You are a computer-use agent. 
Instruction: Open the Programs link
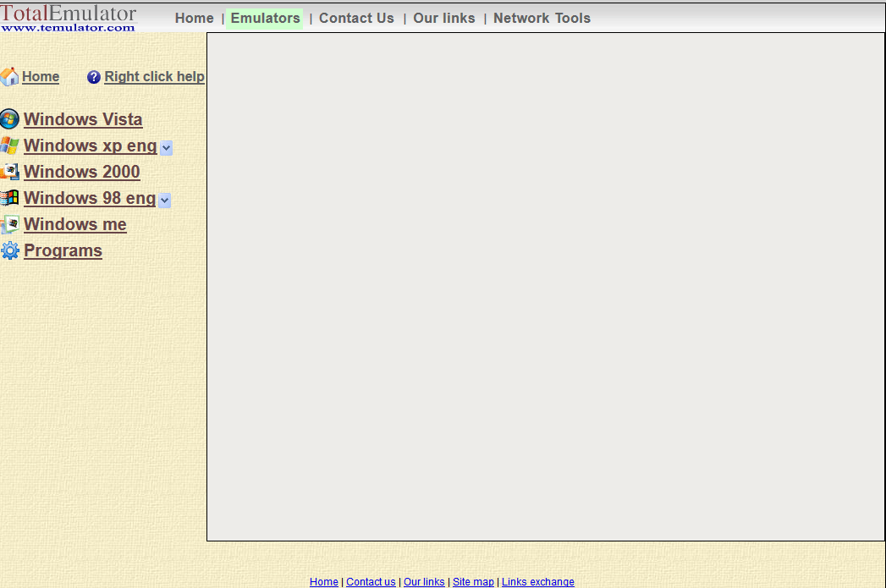(63, 250)
